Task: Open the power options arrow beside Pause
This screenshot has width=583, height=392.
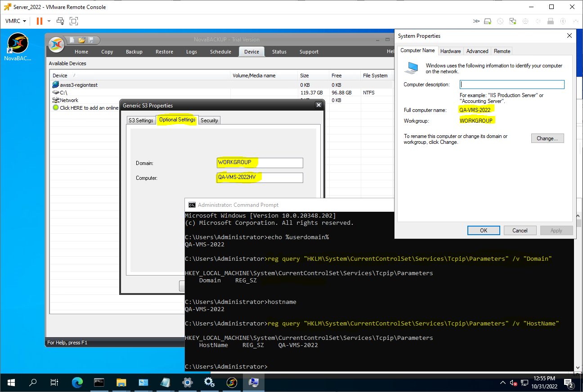Action: click(49, 21)
